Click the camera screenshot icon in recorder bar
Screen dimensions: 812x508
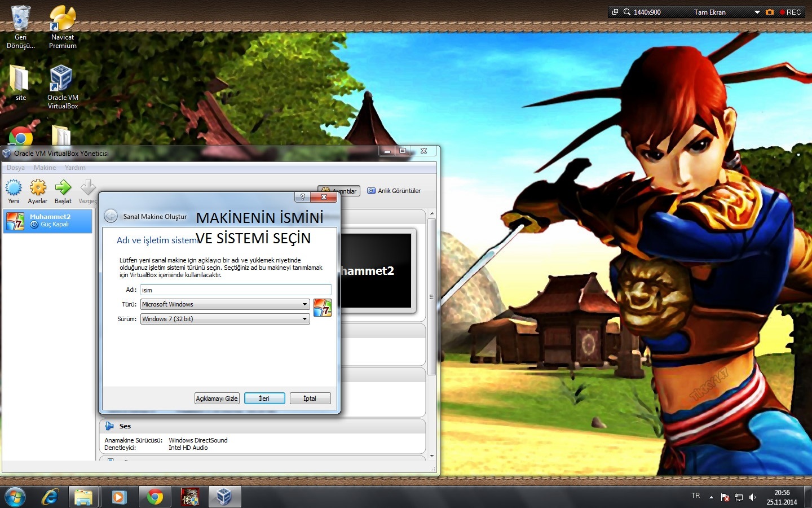pyautogui.click(x=770, y=12)
